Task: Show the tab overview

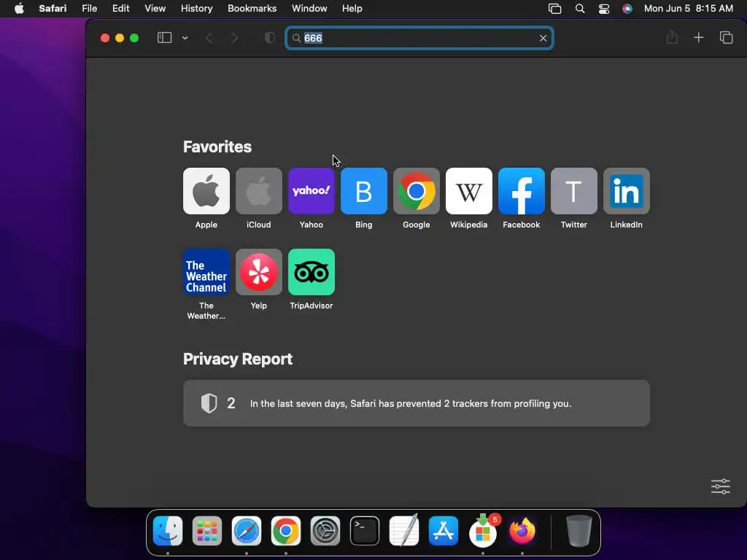Action: tap(726, 38)
